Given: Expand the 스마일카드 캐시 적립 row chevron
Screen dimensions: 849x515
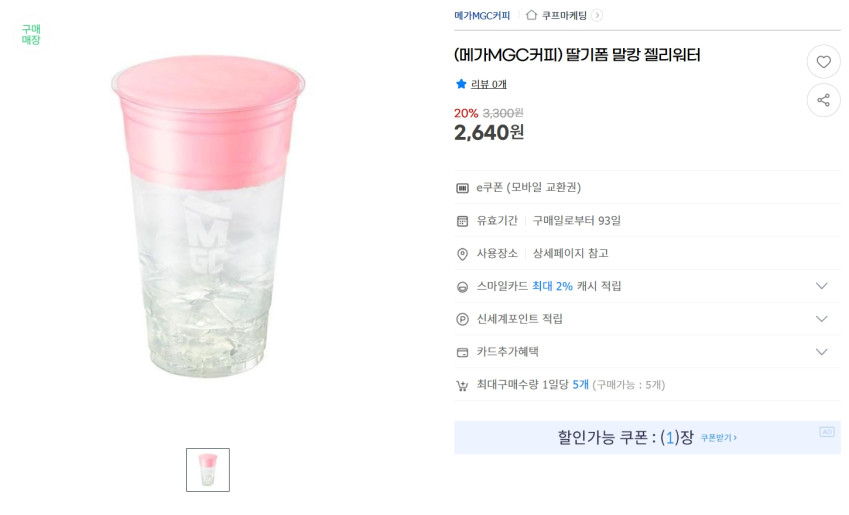Looking at the screenshot, I should pyautogui.click(x=821, y=286).
